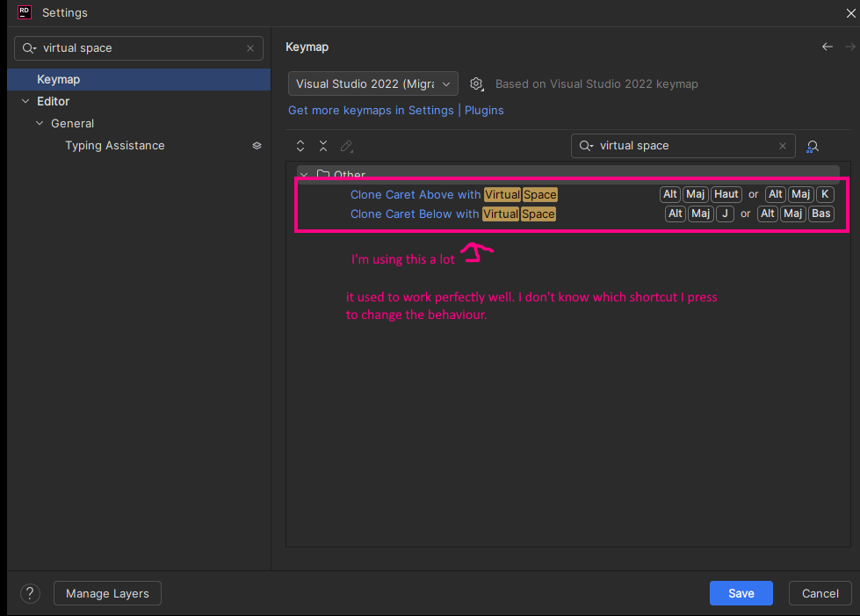Screen dimensions: 860x616
Task: Focus the settings search input field
Action: tap(139, 48)
